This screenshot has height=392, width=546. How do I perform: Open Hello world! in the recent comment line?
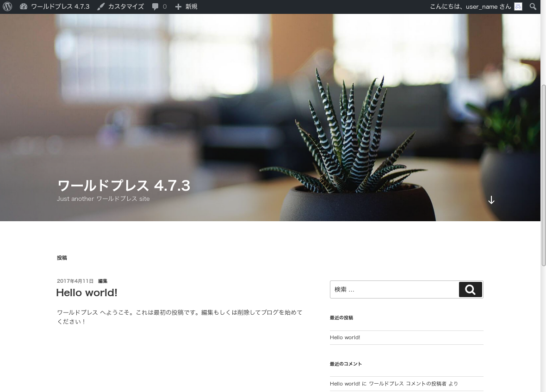345,384
